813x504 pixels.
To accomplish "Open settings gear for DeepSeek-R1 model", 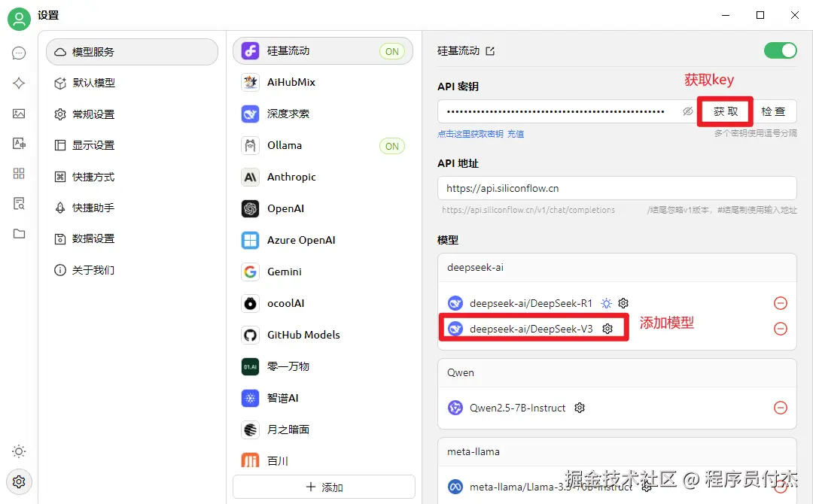I will click(x=623, y=303).
